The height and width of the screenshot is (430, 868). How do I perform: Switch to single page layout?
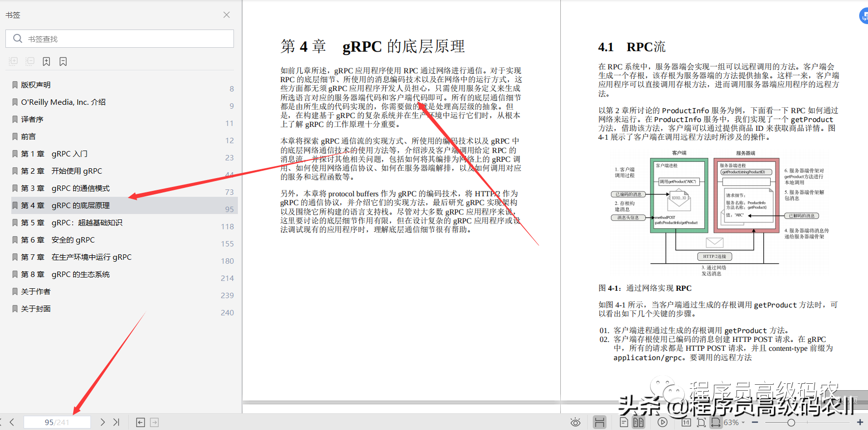click(624, 422)
